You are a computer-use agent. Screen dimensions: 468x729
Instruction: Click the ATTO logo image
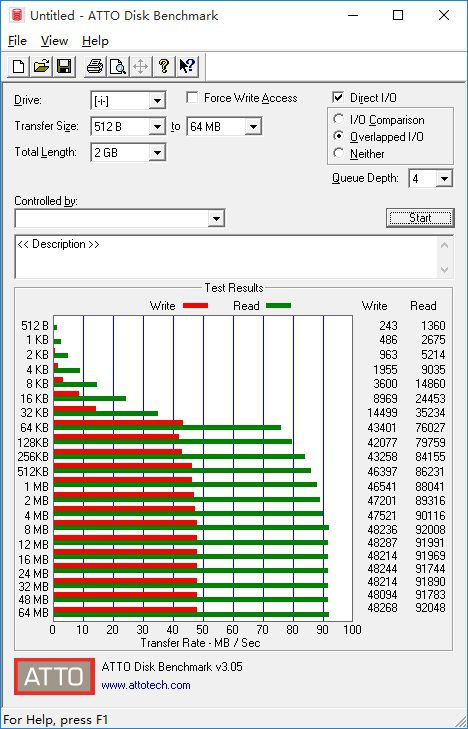(x=54, y=676)
